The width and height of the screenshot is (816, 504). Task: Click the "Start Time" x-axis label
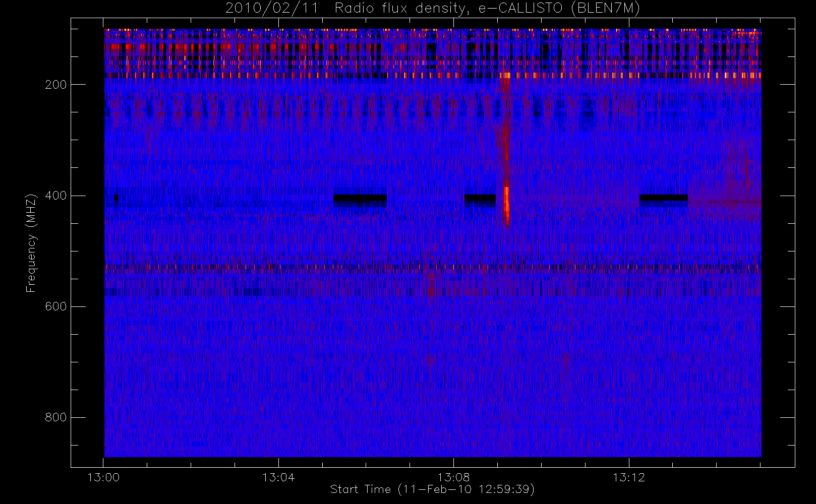(432, 489)
